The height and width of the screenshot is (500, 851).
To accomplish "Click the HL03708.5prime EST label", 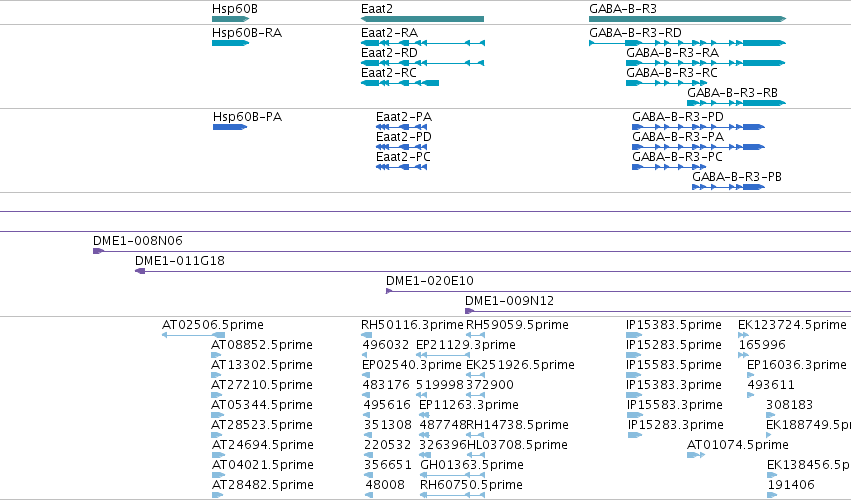I will tap(518, 445).
